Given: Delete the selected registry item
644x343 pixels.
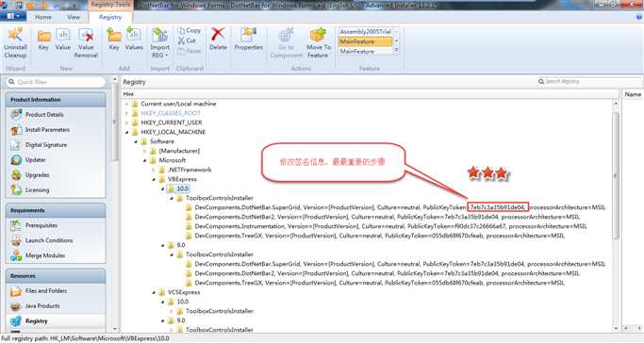Looking at the screenshot, I should [x=218, y=40].
